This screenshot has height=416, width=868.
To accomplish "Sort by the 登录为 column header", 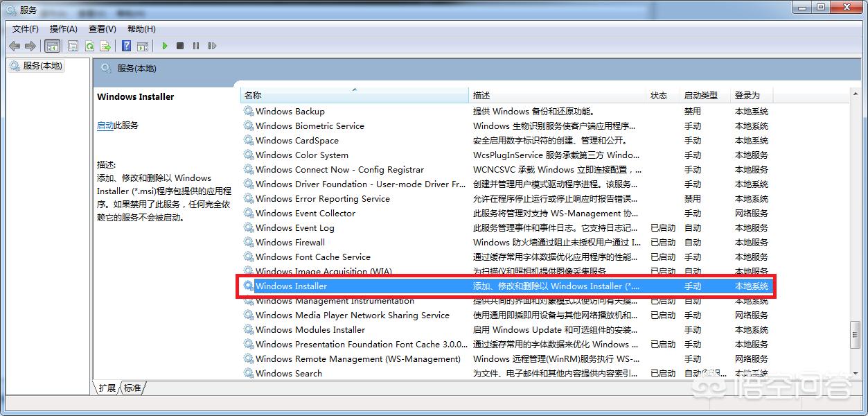I will pos(752,95).
